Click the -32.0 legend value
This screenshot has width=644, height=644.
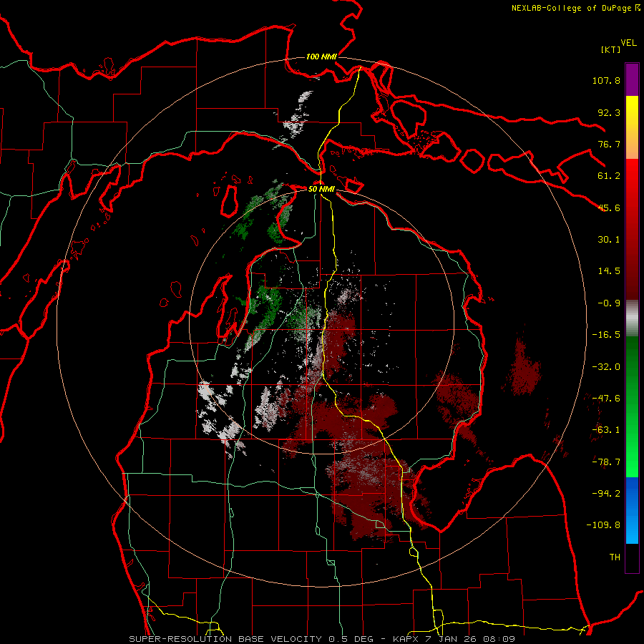click(606, 367)
